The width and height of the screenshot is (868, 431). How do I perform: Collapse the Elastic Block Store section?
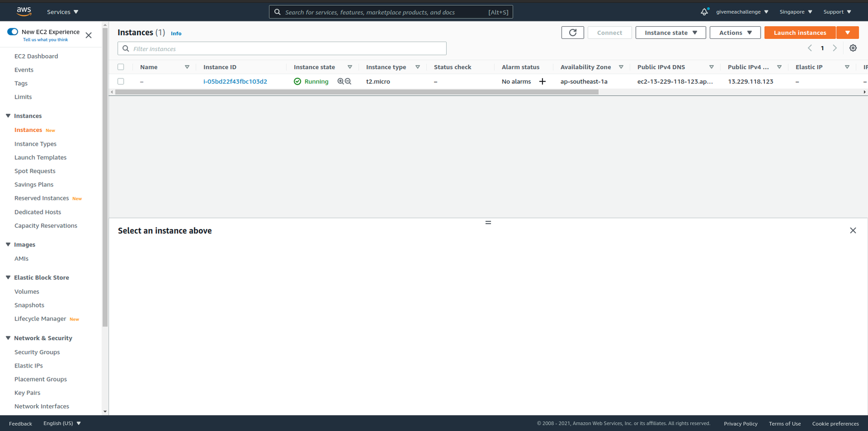point(8,278)
